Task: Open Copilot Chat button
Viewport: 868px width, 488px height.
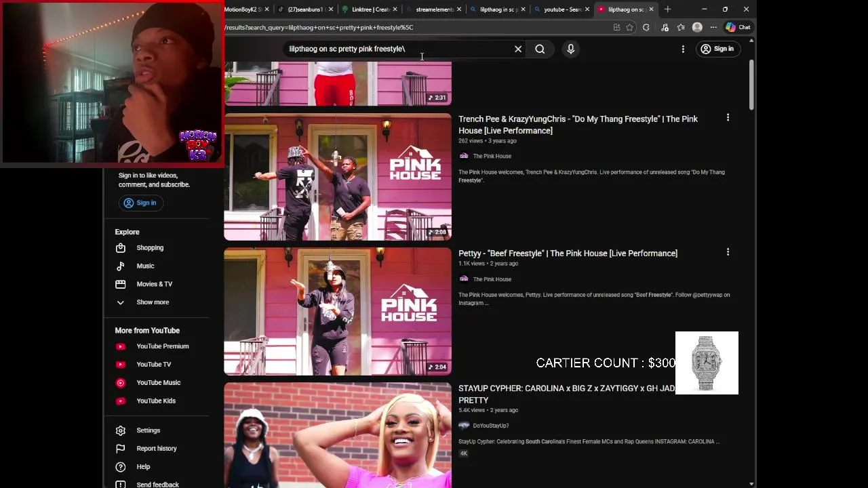Action: coord(738,28)
